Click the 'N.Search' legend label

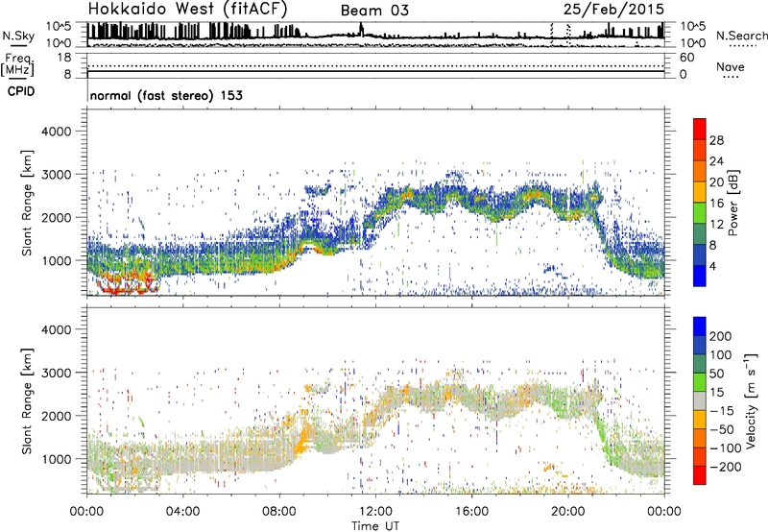click(x=741, y=36)
